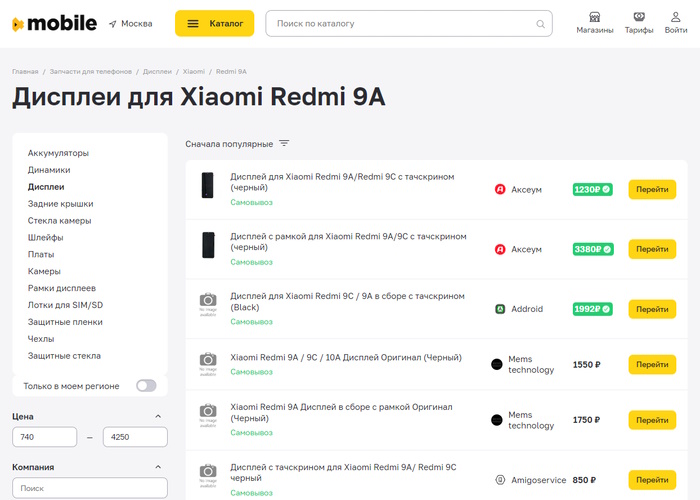Screen dimensions: 700x500
Task: Click Mems technology logo in 1550 ₽ row
Action: click(x=497, y=364)
